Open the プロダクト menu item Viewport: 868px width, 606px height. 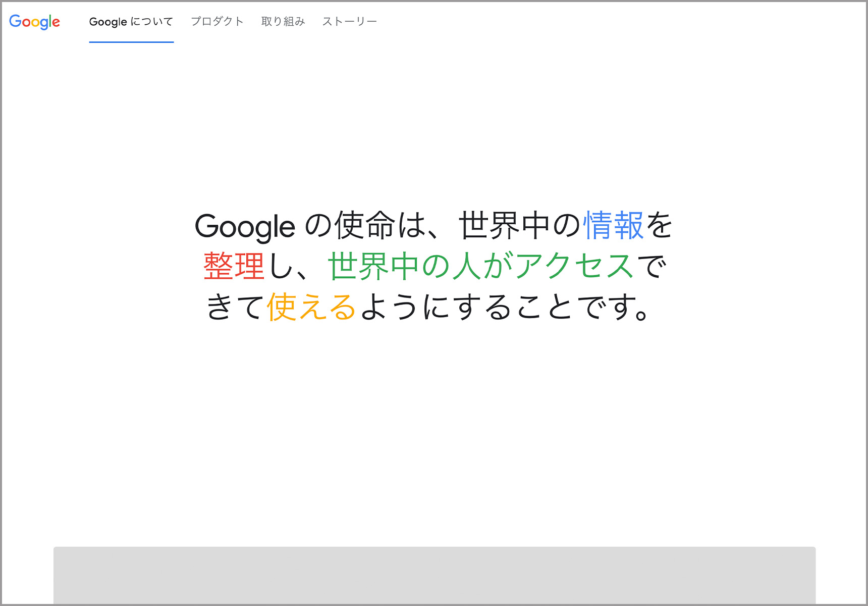click(x=218, y=21)
